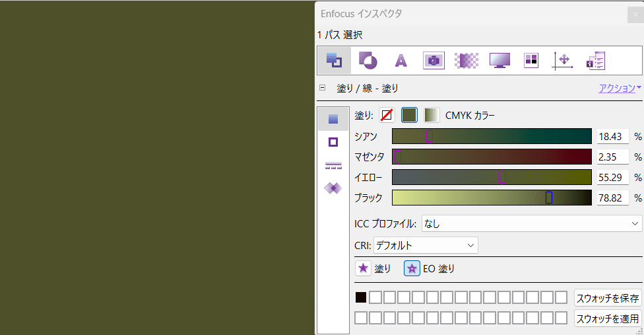Select the dashed line style icon

point(333,165)
